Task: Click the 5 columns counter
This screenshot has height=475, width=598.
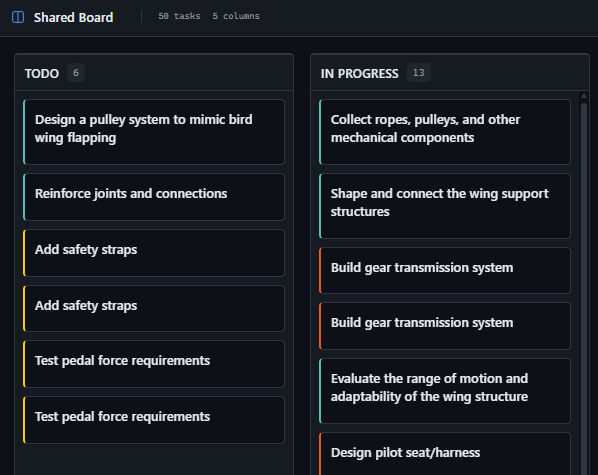Action: pos(236,16)
